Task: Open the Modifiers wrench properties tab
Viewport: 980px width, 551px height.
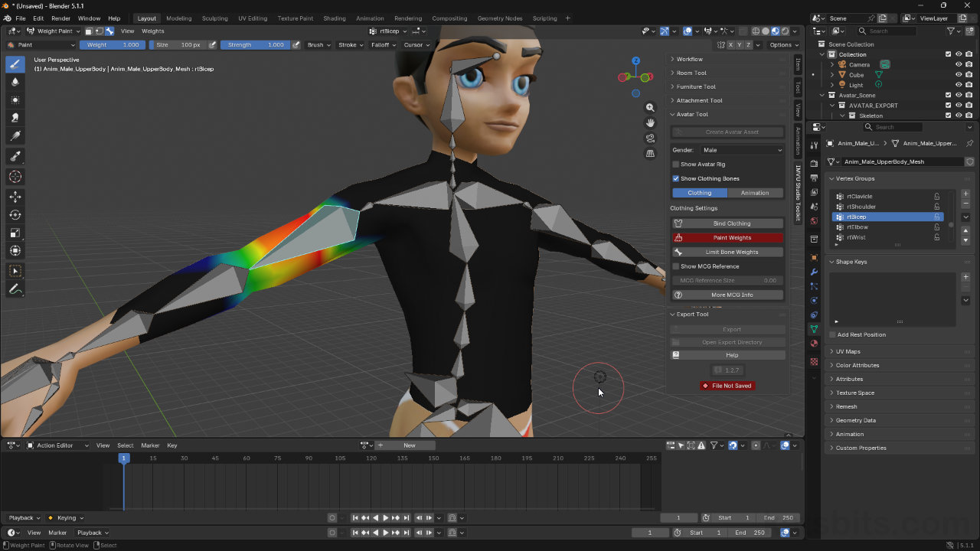Action: click(x=814, y=272)
